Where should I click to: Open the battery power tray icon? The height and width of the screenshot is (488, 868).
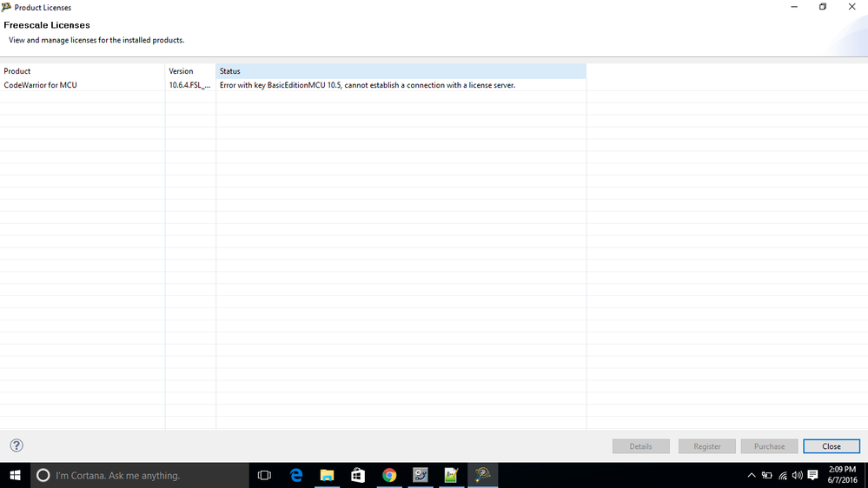[766, 475]
